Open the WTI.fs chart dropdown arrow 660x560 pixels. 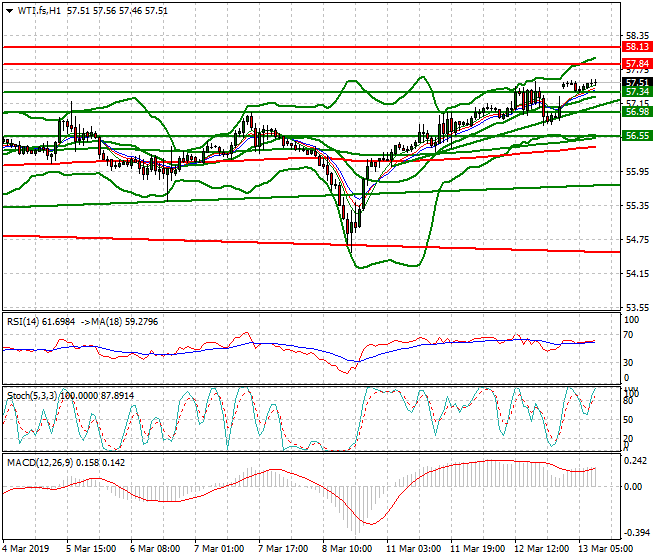pyautogui.click(x=9, y=11)
